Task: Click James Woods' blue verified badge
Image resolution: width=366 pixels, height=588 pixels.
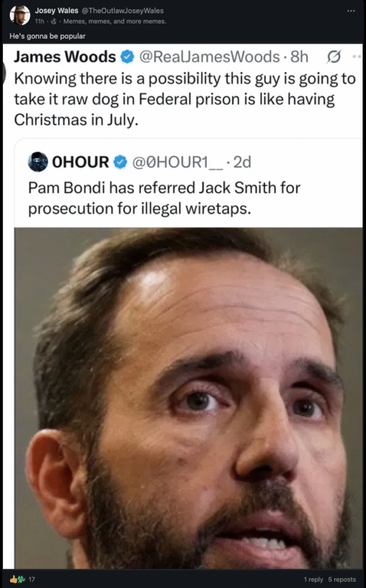Action: (x=127, y=57)
